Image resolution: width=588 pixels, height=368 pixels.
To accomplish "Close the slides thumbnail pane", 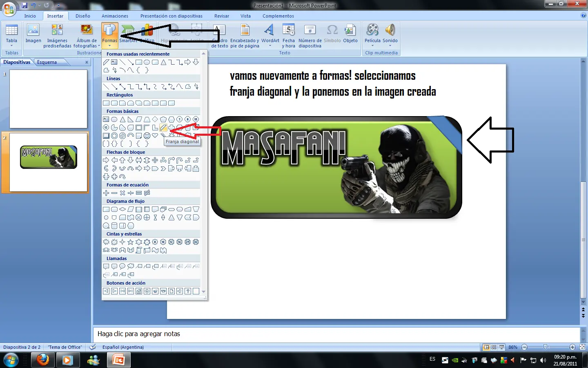I will (87, 62).
